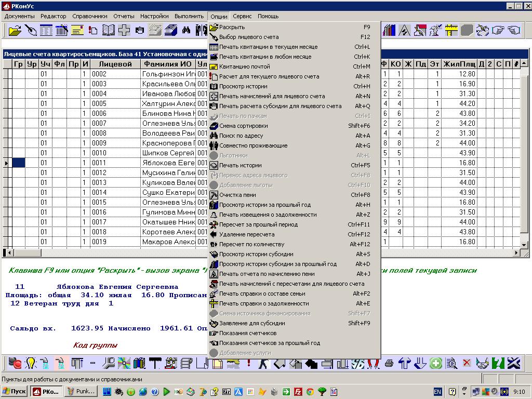The image size is (532, 399).
Task: Open the Справочники menu
Action: [90, 16]
